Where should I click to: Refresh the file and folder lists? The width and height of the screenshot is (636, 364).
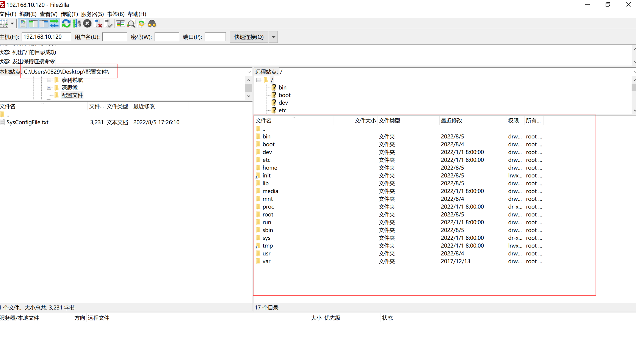pos(66,24)
